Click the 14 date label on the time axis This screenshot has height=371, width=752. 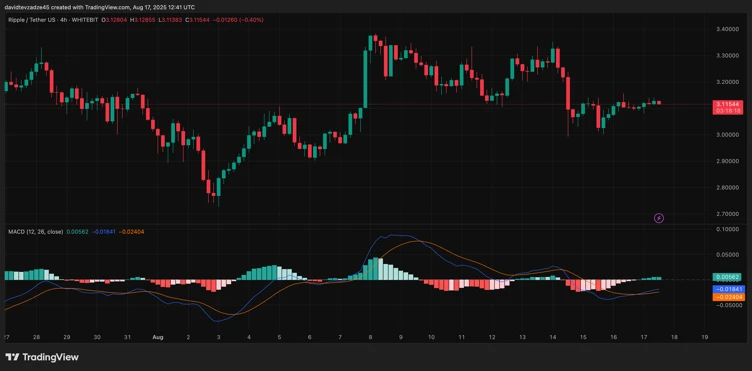pyautogui.click(x=552, y=337)
